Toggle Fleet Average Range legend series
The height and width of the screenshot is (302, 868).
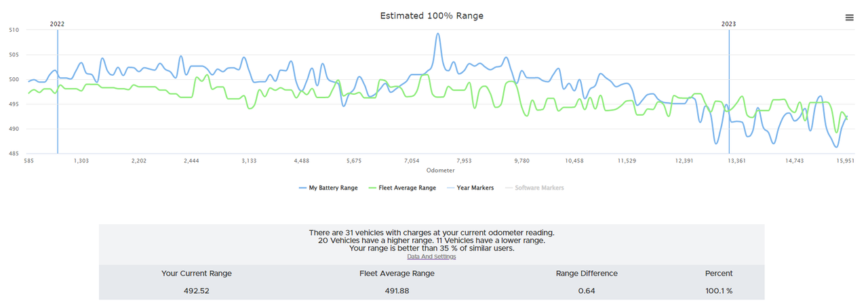(x=402, y=188)
